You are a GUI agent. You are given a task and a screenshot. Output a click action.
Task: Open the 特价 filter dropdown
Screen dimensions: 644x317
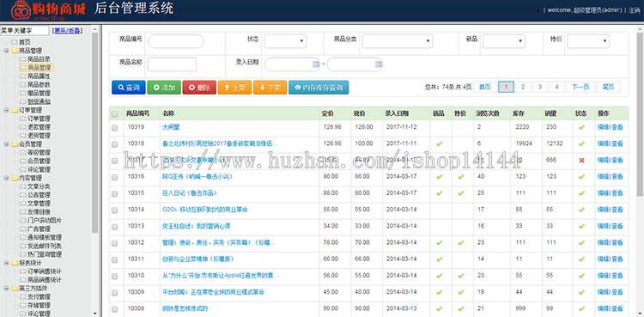(588, 40)
